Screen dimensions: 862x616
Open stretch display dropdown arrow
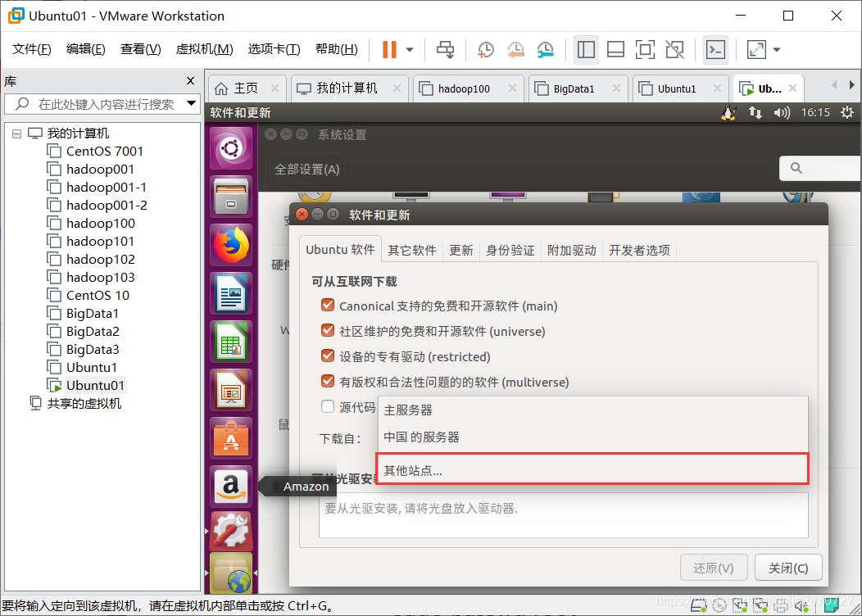(777, 49)
